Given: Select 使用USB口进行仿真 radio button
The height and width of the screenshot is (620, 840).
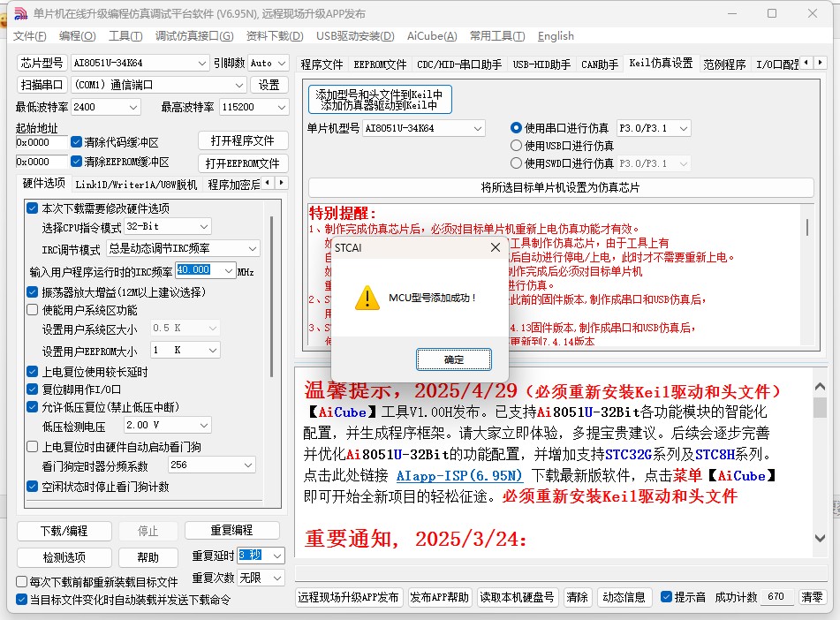Looking at the screenshot, I should (x=516, y=145).
